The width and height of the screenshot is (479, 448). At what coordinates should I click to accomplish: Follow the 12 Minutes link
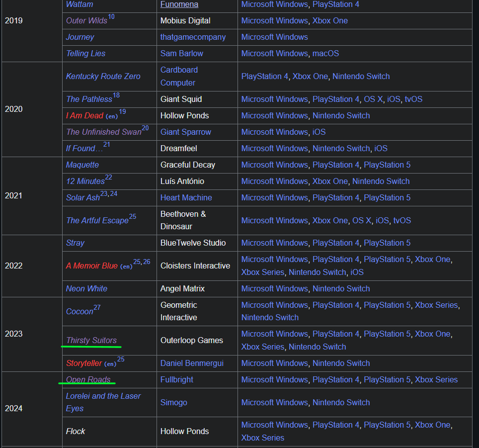(x=85, y=181)
